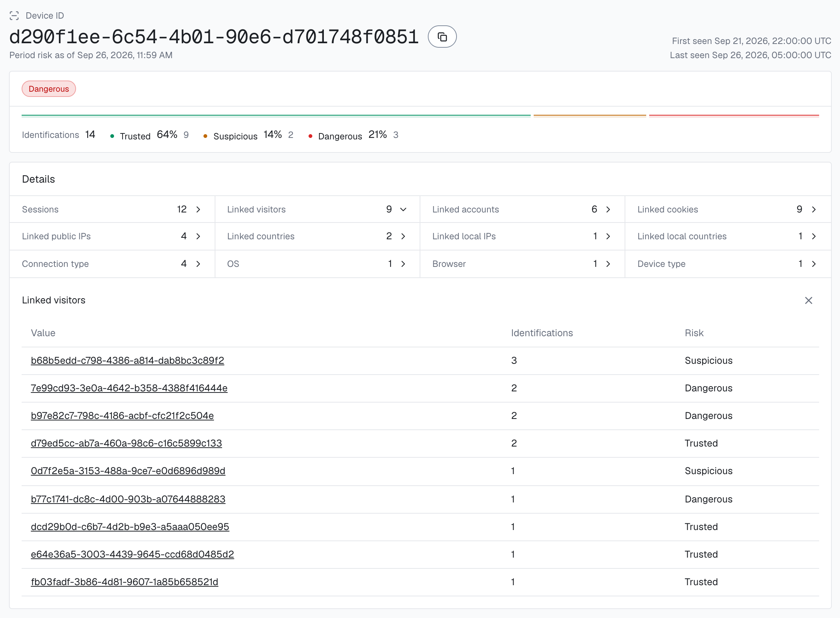The height and width of the screenshot is (618, 840).
Task: Open visitor fb03fadf-3b86-4d81-9607-1a85b658521d
Action: click(124, 582)
